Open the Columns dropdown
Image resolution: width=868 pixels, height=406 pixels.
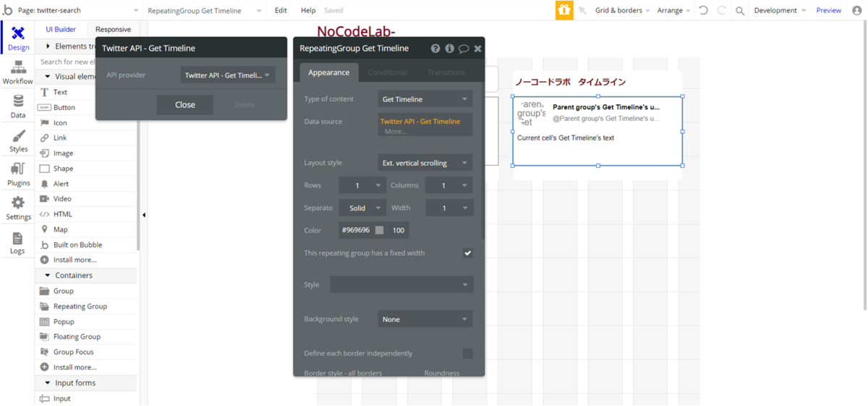[448, 185]
